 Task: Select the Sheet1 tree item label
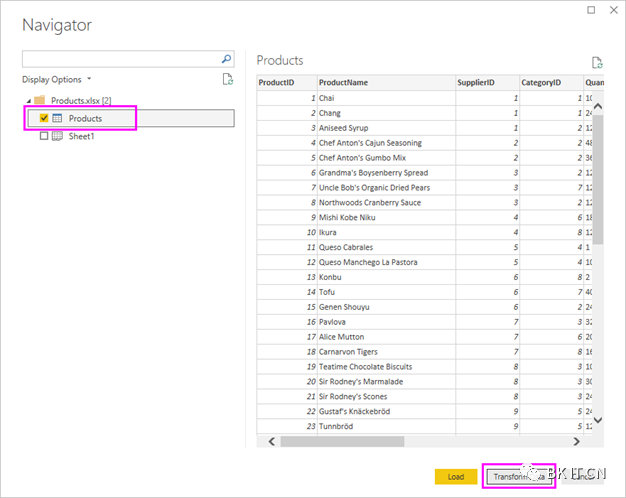click(x=81, y=137)
